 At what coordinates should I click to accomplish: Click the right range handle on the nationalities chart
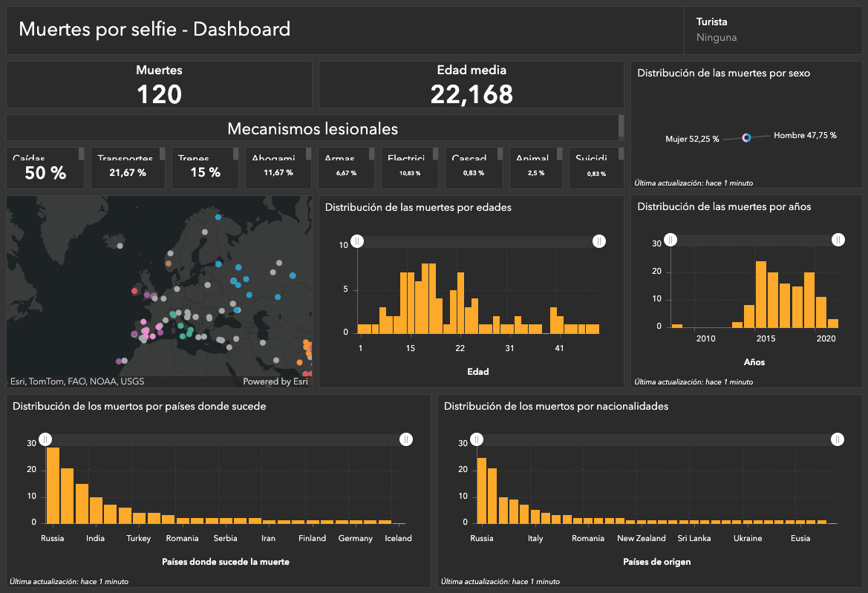tap(838, 439)
